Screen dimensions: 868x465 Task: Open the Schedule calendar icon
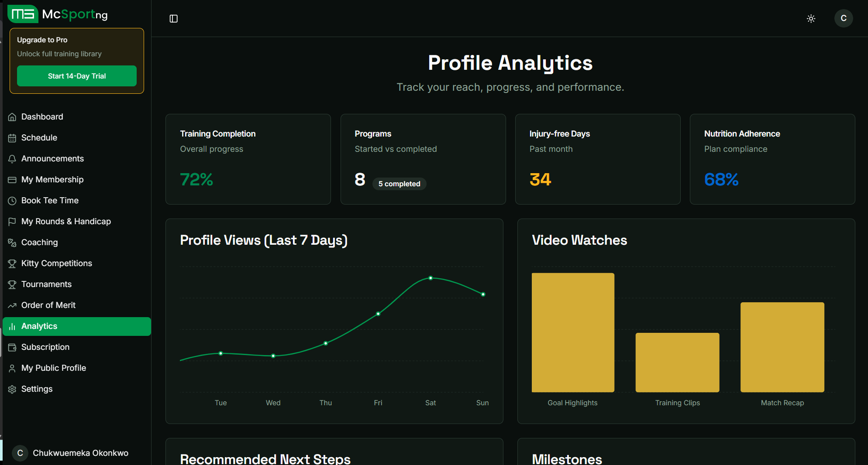point(12,138)
